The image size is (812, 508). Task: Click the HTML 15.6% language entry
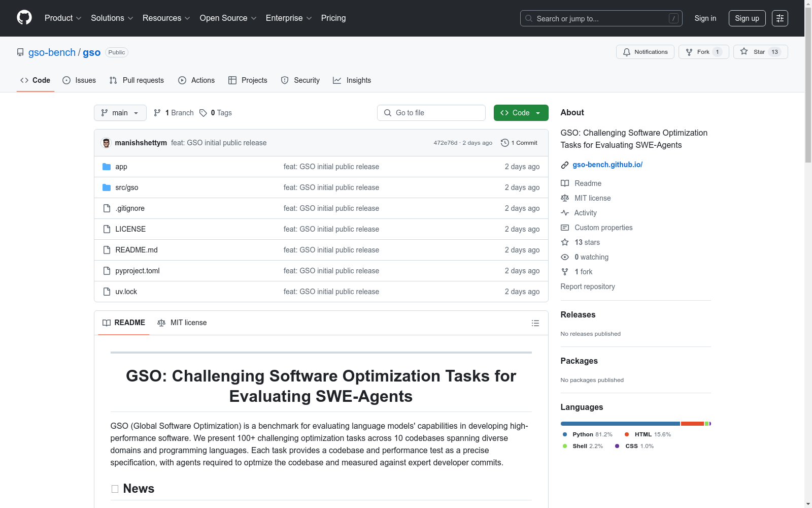point(648,434)
